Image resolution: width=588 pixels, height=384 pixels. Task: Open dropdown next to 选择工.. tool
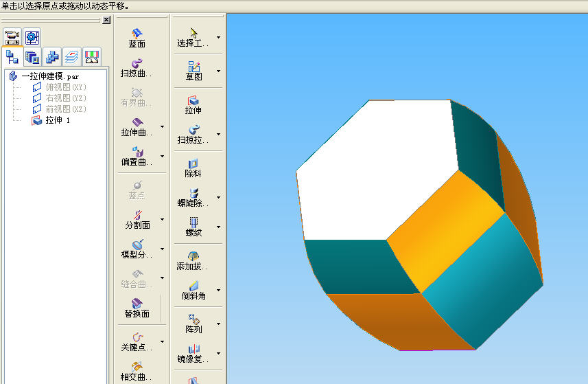[x=218, y=37]
